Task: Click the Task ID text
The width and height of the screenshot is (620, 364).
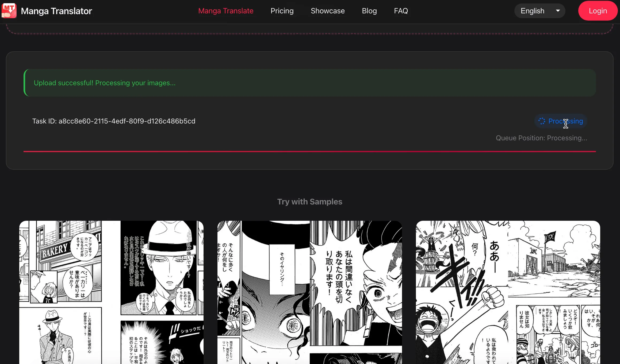Action: pos(114,121)
